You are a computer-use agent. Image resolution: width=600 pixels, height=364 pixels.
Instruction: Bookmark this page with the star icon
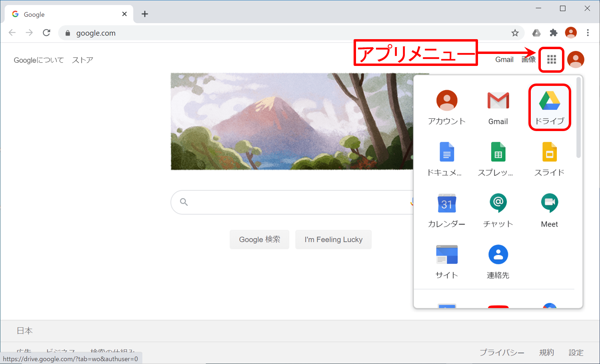click(x=515, y=33)
